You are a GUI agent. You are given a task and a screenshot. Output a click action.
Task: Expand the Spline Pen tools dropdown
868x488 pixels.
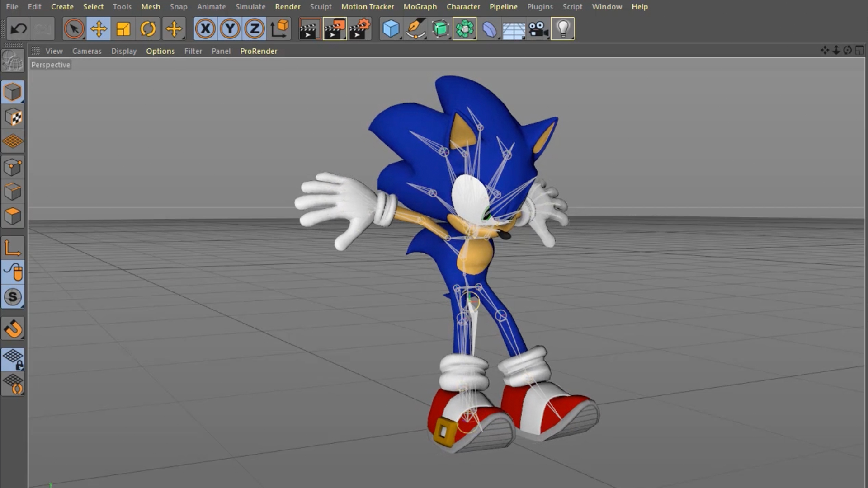coord(415,29)
